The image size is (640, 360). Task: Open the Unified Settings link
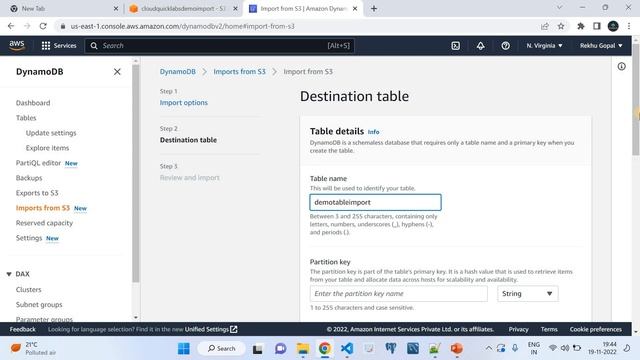click(211, 329)
